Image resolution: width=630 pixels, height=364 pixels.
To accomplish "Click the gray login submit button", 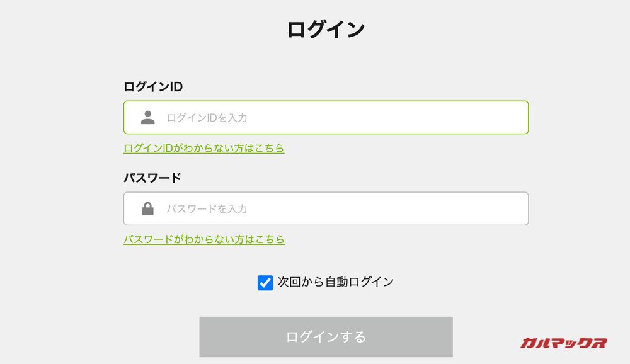I will click(326, 336).
